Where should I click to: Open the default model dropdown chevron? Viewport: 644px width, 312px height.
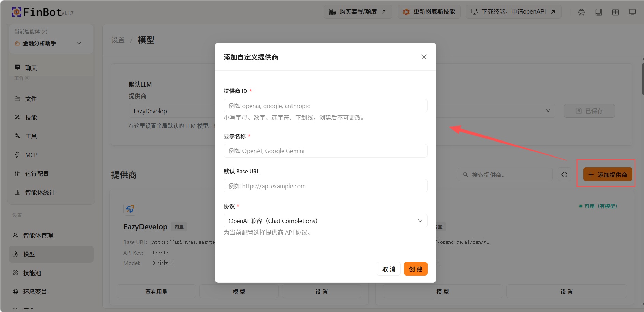(x=548, y=110)
